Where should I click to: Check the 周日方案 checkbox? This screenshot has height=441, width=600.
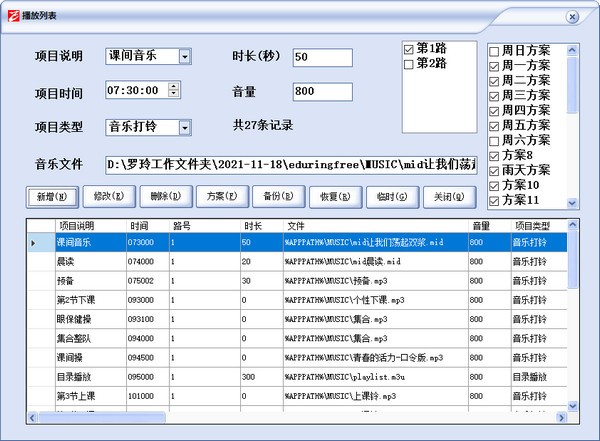tap(494, 50)
